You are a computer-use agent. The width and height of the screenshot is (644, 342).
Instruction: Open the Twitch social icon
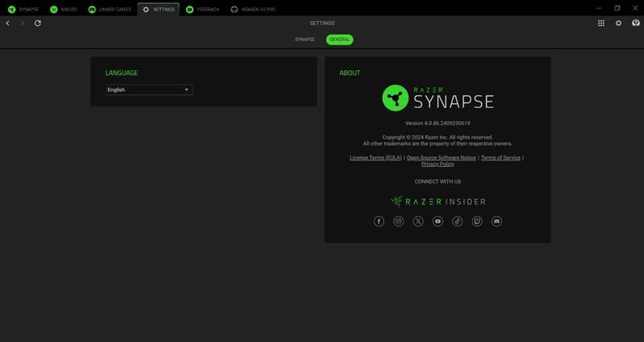coord(477,221)
